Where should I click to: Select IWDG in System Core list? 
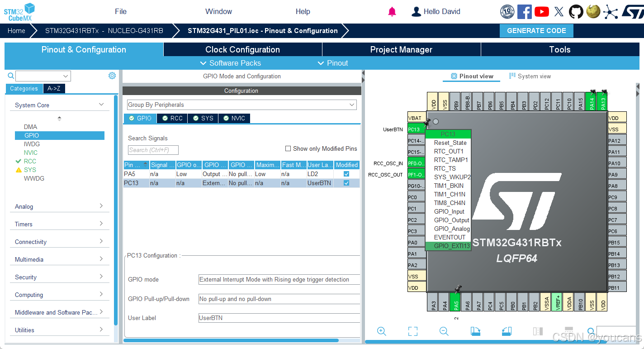point(32,144)
